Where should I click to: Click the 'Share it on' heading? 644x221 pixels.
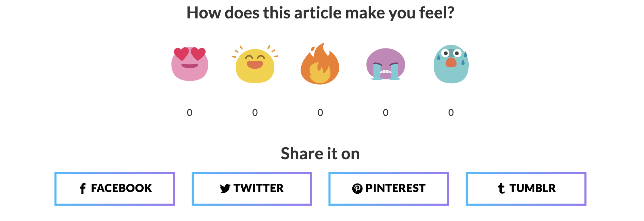click(320, 153)
